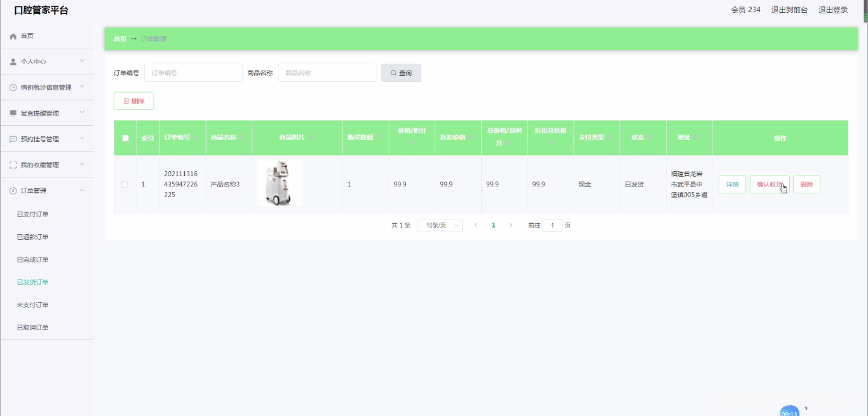Sort by the 状态 column arrows

pyautogui.click(x=650, y=138)
